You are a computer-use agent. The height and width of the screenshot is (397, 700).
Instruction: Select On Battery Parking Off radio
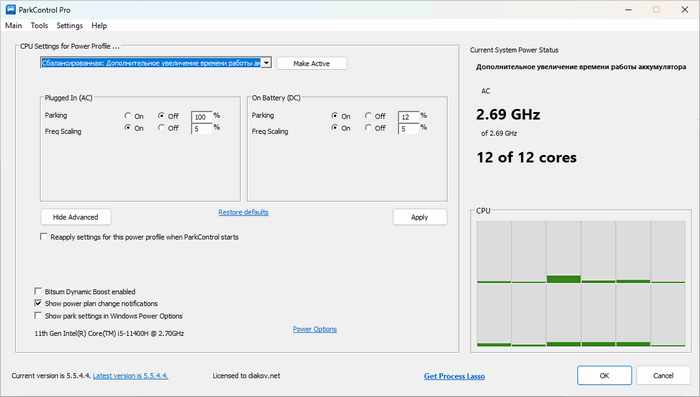point(368,116)
